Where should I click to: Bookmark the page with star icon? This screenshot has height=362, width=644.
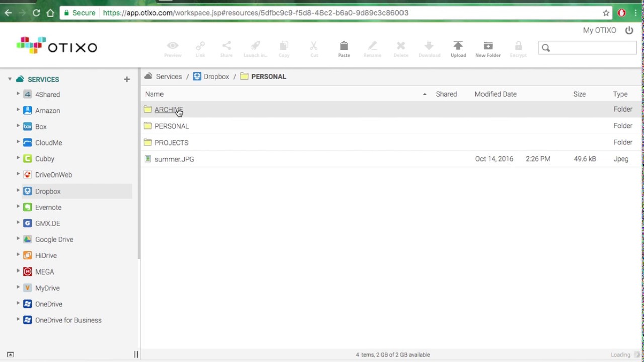pos(606,13)
